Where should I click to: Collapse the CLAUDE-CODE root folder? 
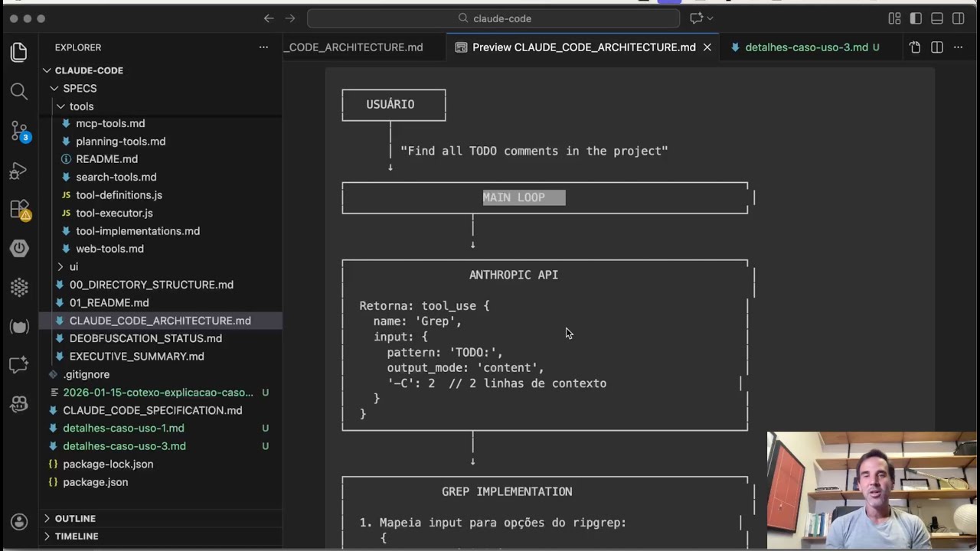47,70
